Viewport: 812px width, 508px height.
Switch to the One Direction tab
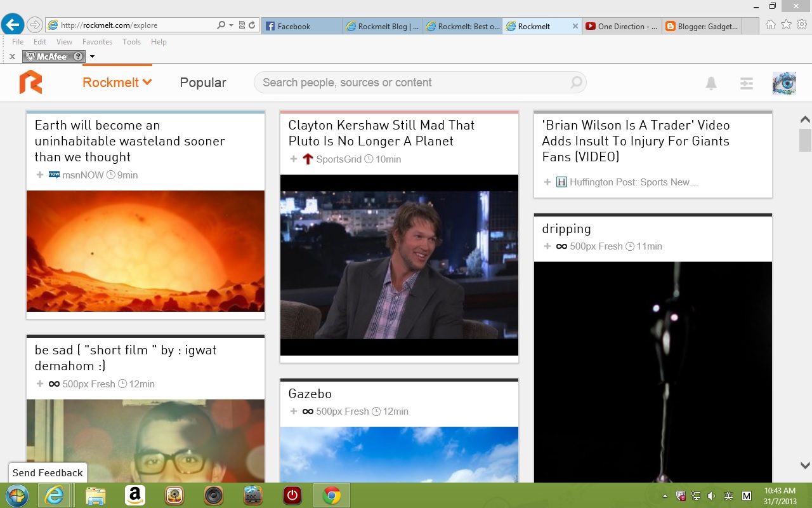[x=622, y=26]
